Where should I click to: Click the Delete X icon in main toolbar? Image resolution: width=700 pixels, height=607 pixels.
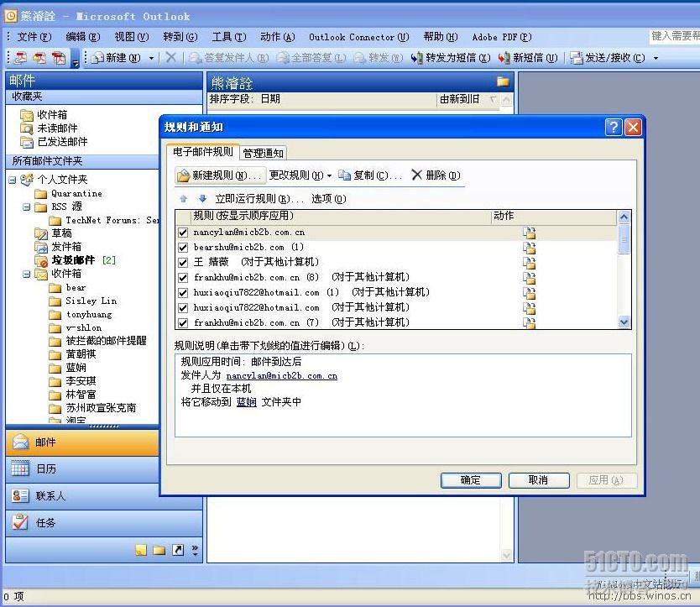(x=170, y=57)
